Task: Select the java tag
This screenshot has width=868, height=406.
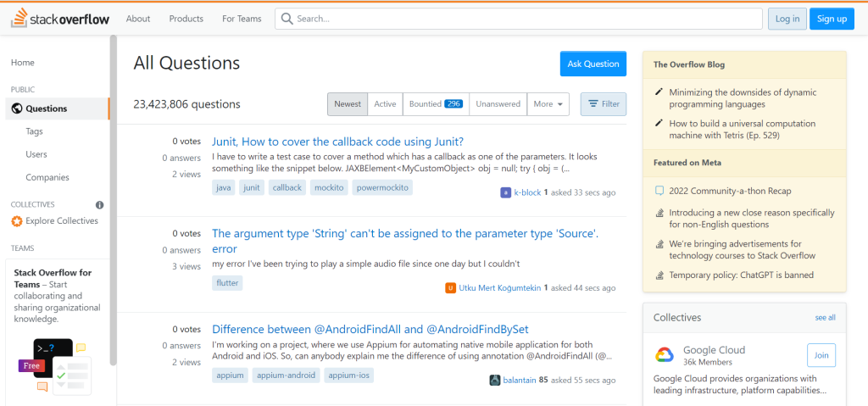Action: click(x=224, y=188)
